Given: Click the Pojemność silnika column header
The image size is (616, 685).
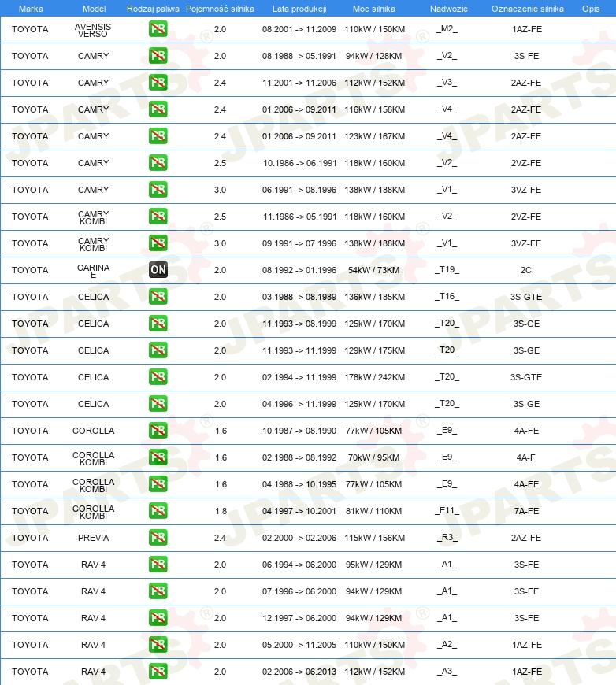Looking at the screenshot, I should (220, 9).
